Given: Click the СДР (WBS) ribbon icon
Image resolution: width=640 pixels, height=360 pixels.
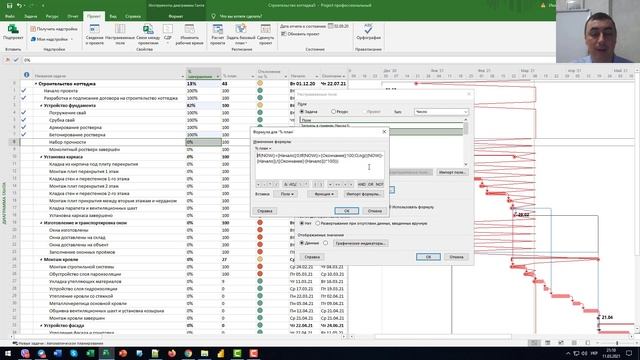Looking at the screenshot, I should coord(168,33).
